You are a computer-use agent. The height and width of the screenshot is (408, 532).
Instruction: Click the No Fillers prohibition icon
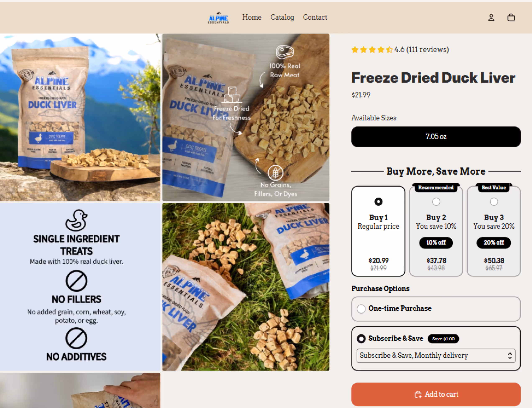point(76,281)
